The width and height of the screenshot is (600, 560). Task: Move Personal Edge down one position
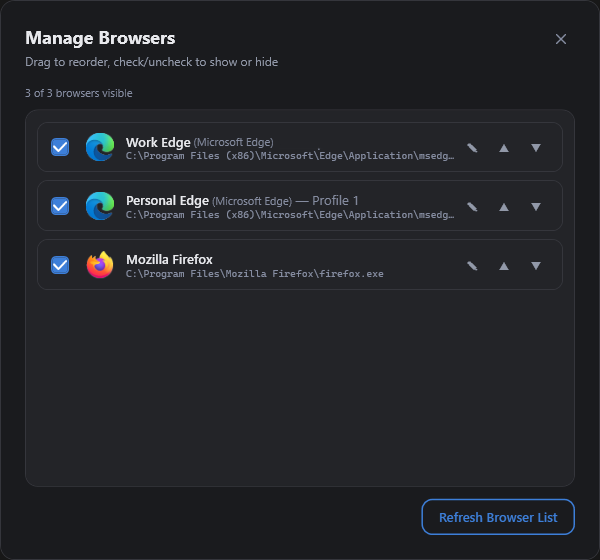coord(536,207)
